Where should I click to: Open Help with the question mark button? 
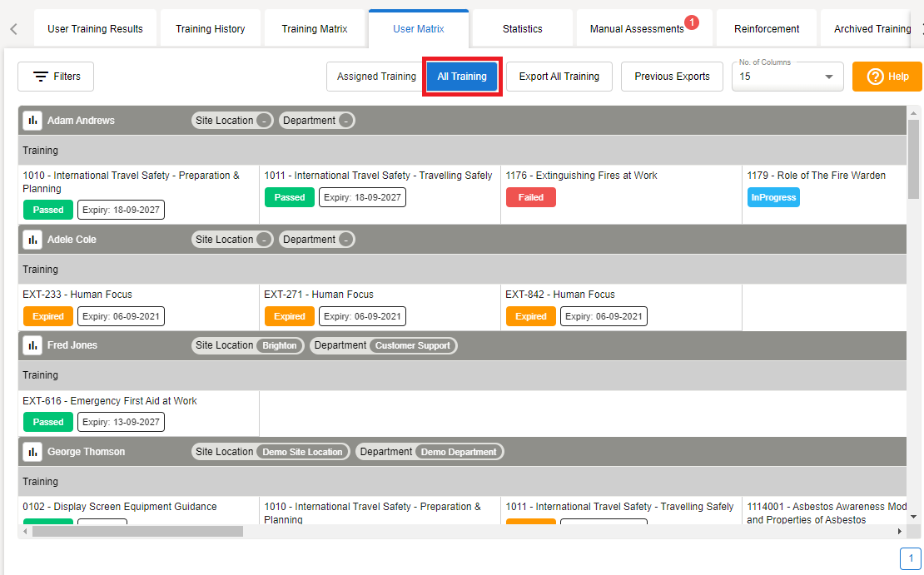(887, 77)
